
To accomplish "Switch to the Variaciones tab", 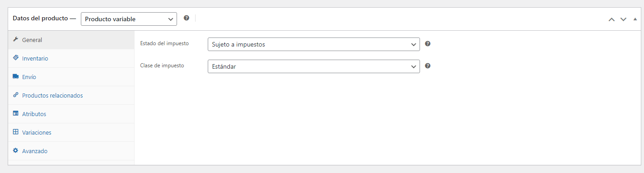I will [x=37, y=132].
